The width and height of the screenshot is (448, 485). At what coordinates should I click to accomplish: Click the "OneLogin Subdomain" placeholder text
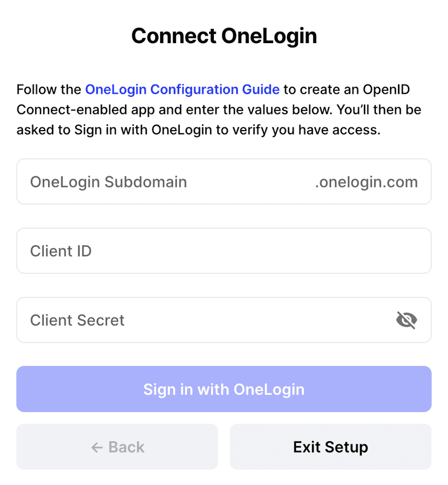108,182
